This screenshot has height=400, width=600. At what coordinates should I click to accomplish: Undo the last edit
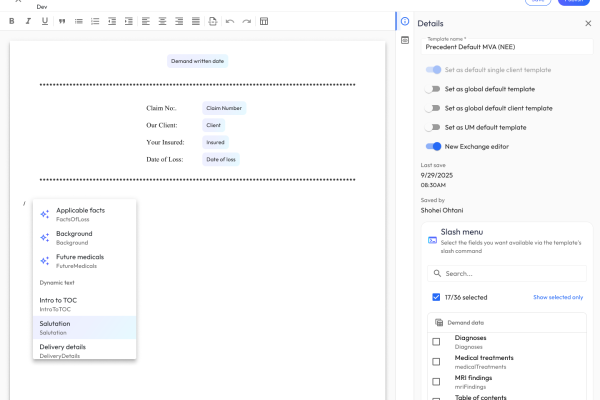coord(230,21)
